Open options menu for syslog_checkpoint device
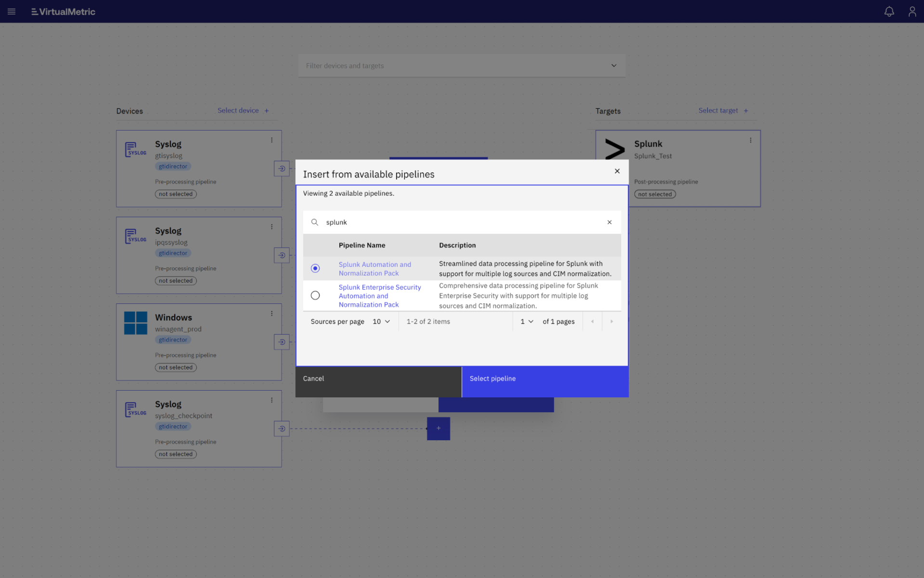924x578 pixels. 271,400
